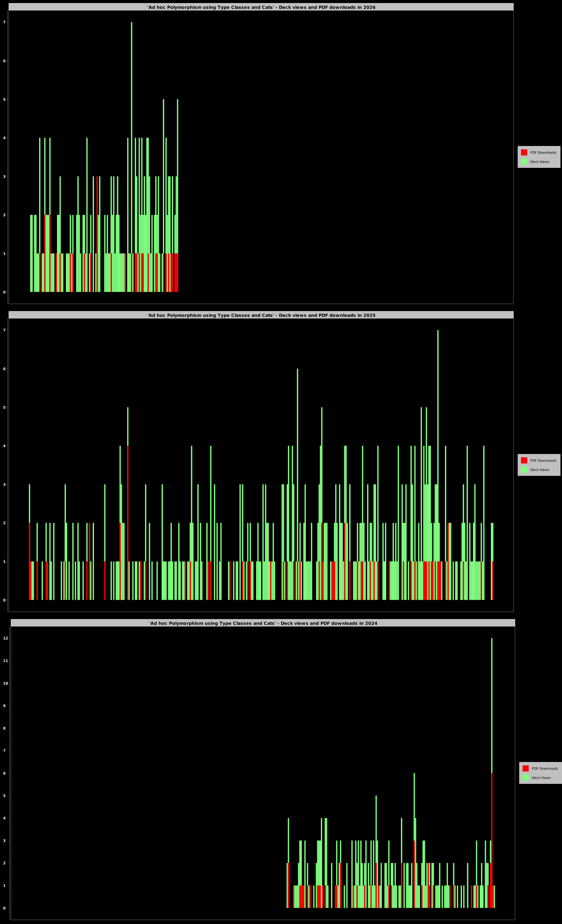Click the green Deck Views swatch in 2026 legend
This screenshot has height=924, width=562.
[524, 162]
